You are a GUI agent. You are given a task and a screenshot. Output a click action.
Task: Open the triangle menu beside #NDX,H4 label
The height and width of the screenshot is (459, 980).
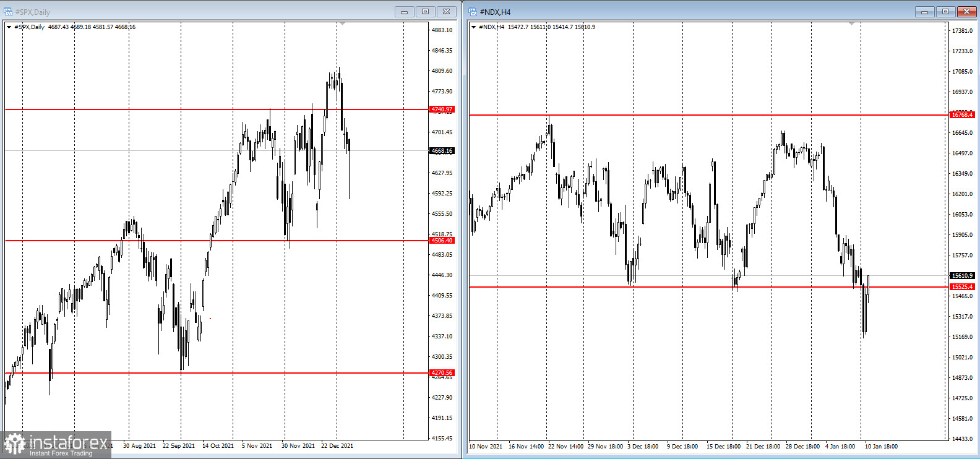click(x=473, y=27)
